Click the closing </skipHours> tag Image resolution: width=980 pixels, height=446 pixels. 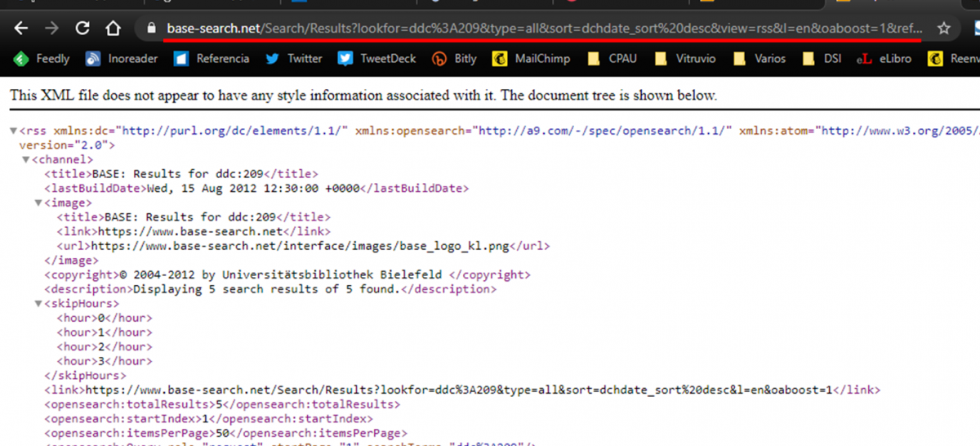85,376
